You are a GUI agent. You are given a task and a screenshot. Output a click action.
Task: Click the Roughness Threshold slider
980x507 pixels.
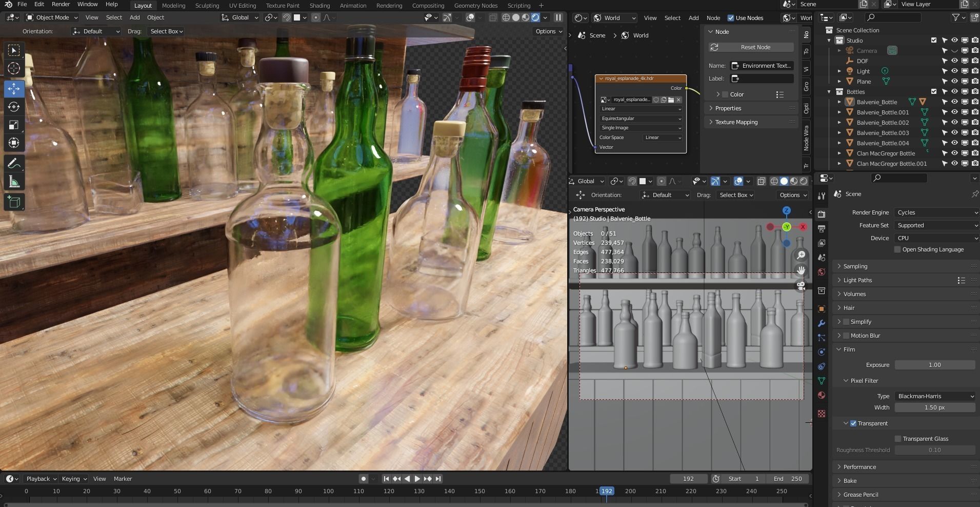[935, 450]
